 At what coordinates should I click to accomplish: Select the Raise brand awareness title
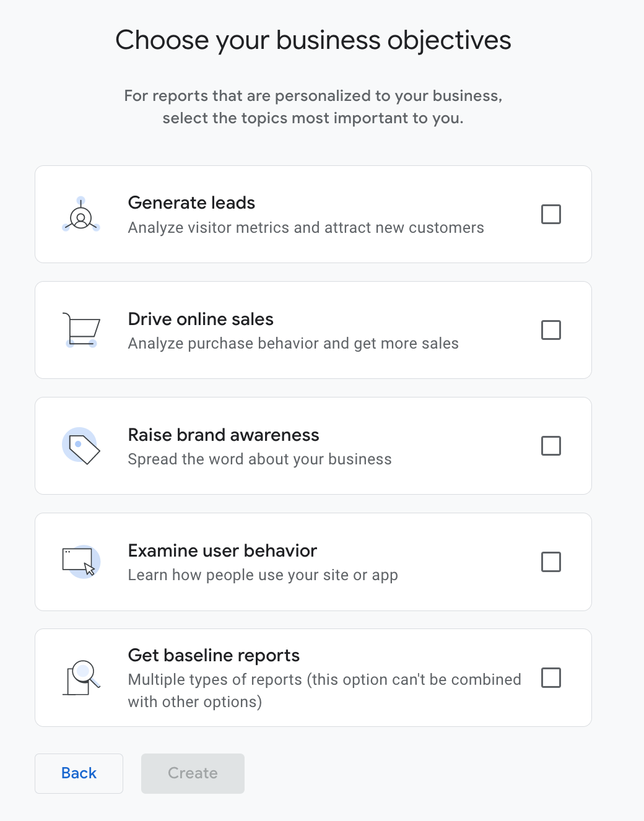pos(224,435)
